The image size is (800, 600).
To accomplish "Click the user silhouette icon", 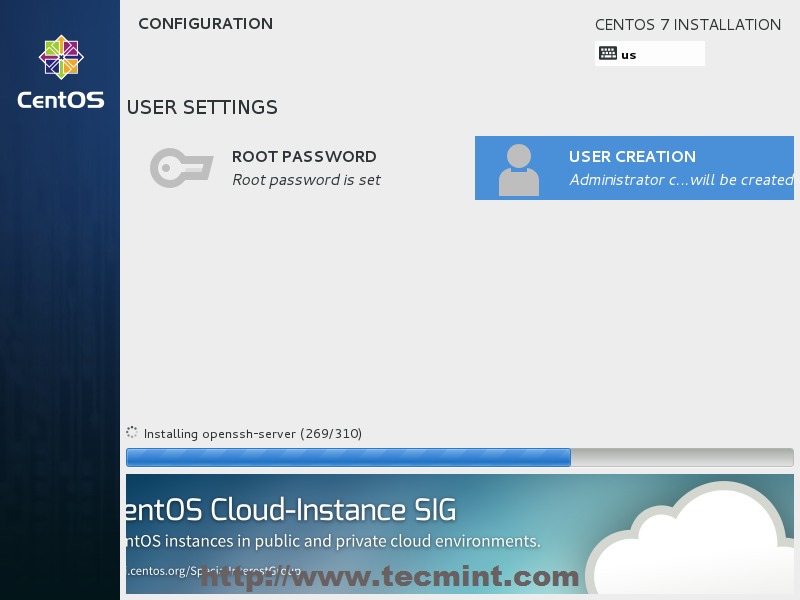I will (x=518, y=169).
